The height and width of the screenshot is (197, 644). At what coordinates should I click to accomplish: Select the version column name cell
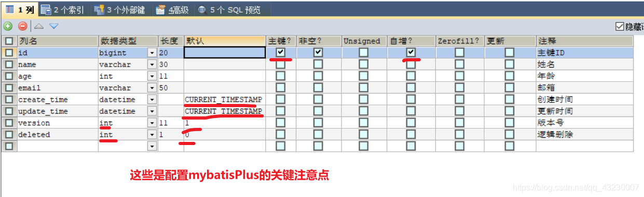point(57,123)
